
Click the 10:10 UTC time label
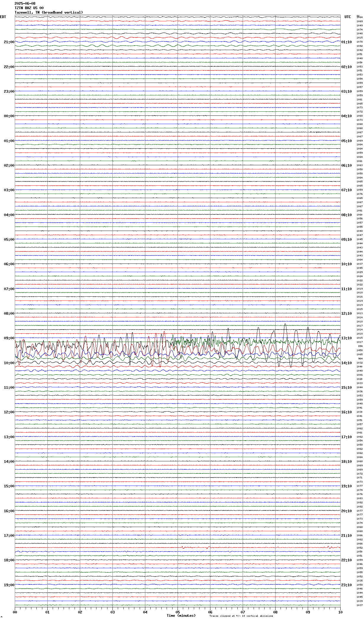(x=347, y=264)
